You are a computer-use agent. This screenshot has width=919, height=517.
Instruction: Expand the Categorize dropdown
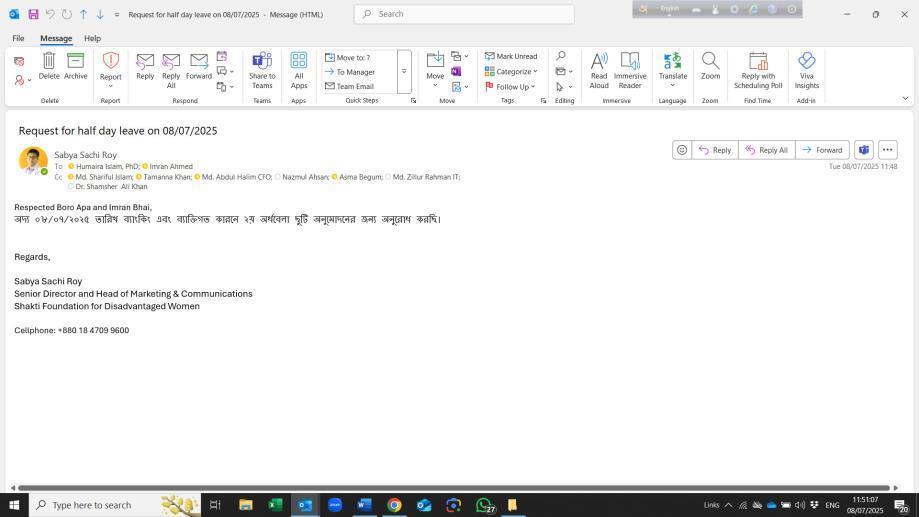coord(512,71)
